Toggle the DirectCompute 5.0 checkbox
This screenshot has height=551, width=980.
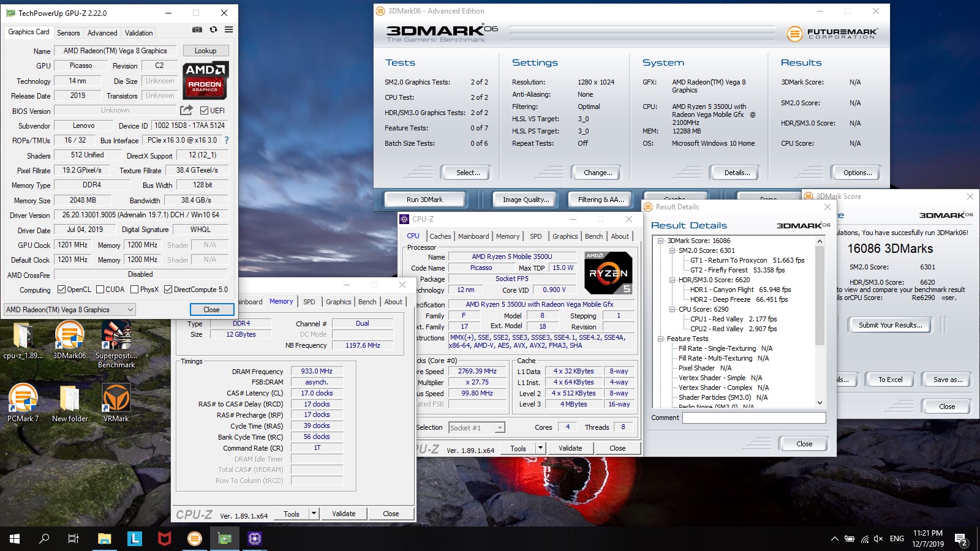[168, 290]
